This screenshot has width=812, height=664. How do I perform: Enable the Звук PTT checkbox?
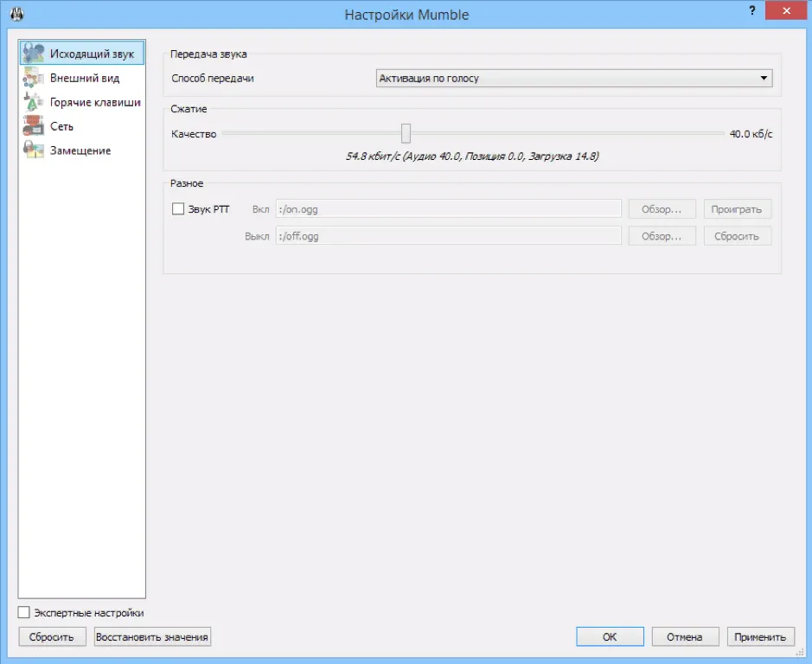pos(177,209)
